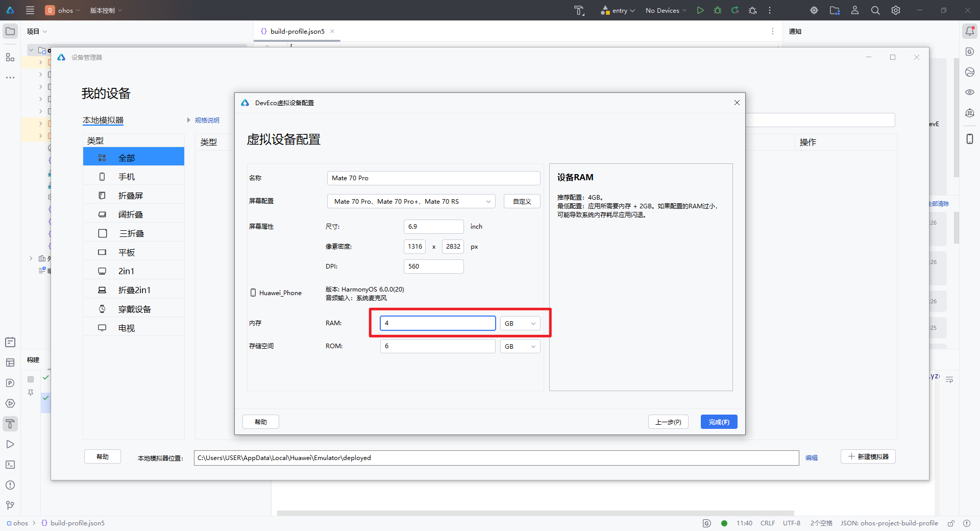
Task: Start debugging with the bug icon
Action: tap(718, 10)
